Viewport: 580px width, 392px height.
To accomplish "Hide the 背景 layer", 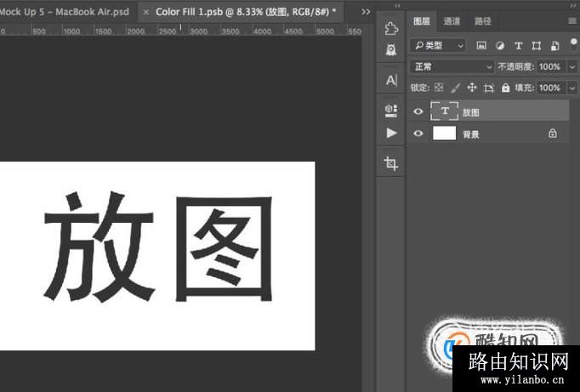I will (x=418, y=134).
